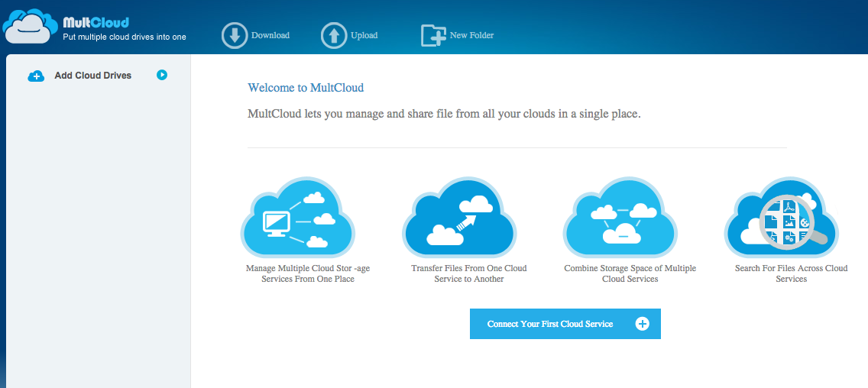
Task: Select the Upload text label in toolbar
Action: 364,35
